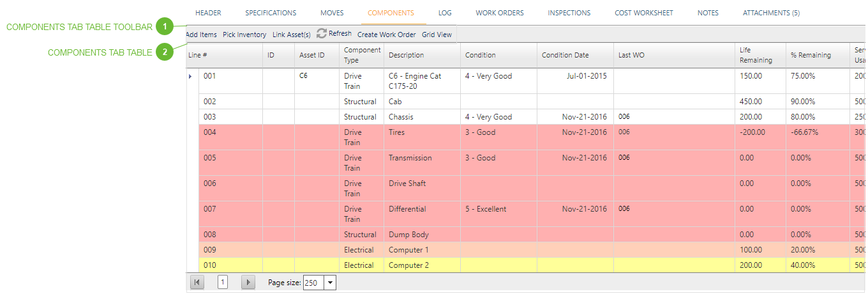Screen dimensions: 868x296
Task: Expand row 001 with the triangle indicator
Action: pos(190,76)
